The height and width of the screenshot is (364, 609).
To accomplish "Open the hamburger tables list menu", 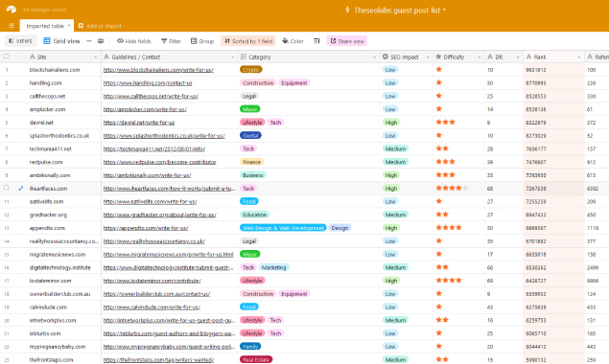I will [x=12, y=26].
